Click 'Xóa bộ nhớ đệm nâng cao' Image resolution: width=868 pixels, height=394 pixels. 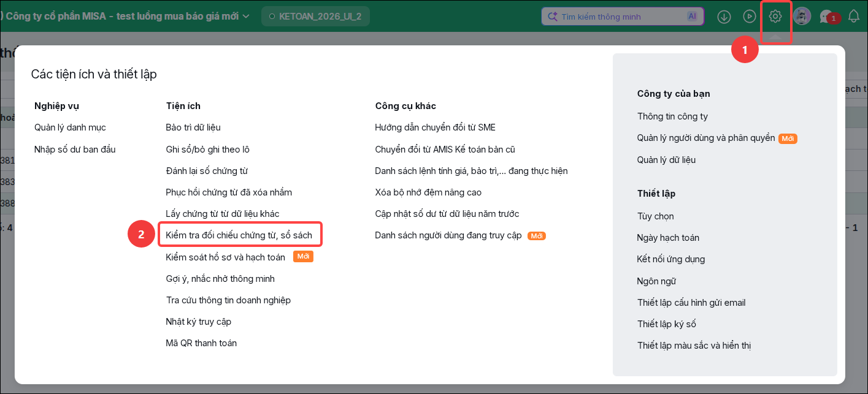coord(428,192)
